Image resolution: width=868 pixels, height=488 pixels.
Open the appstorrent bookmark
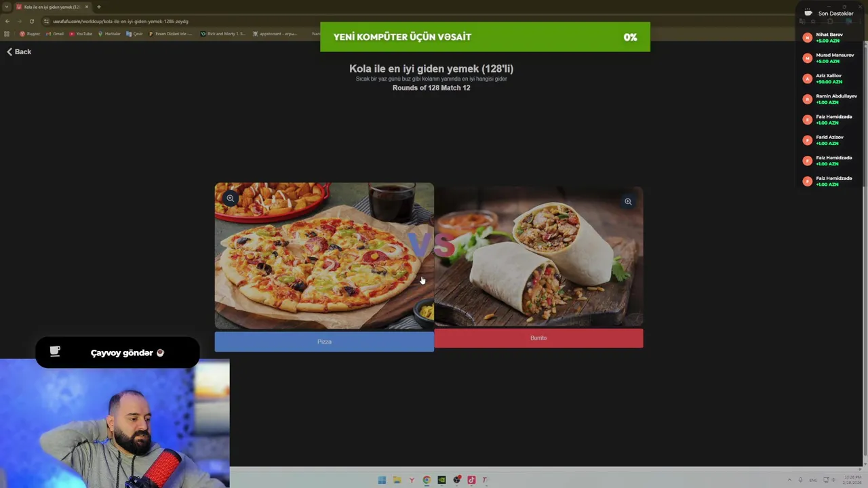(275, 34)
